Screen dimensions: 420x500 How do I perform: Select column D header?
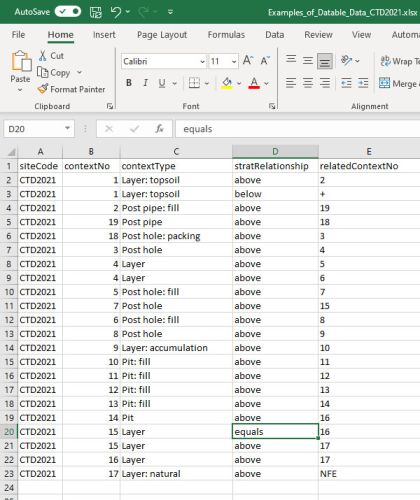275,152
